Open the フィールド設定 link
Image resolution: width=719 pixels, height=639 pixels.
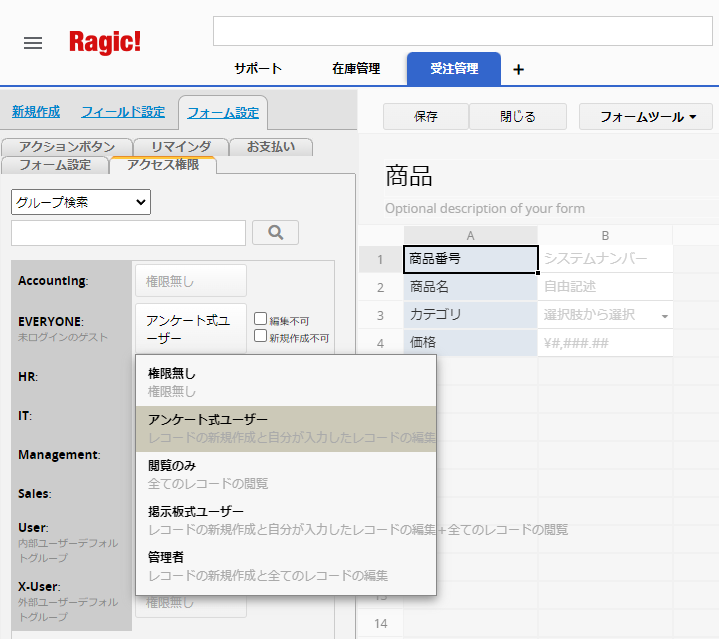(123, 112)
